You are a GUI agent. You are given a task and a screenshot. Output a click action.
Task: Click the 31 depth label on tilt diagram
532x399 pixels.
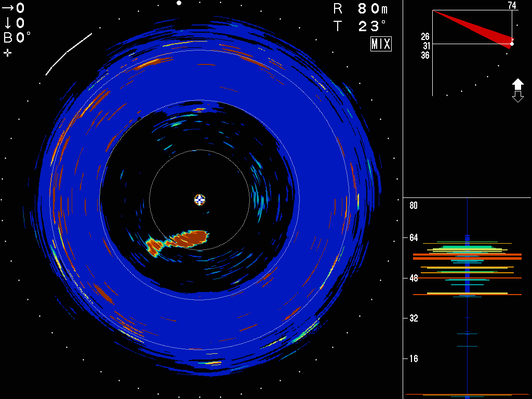(427, 46)
